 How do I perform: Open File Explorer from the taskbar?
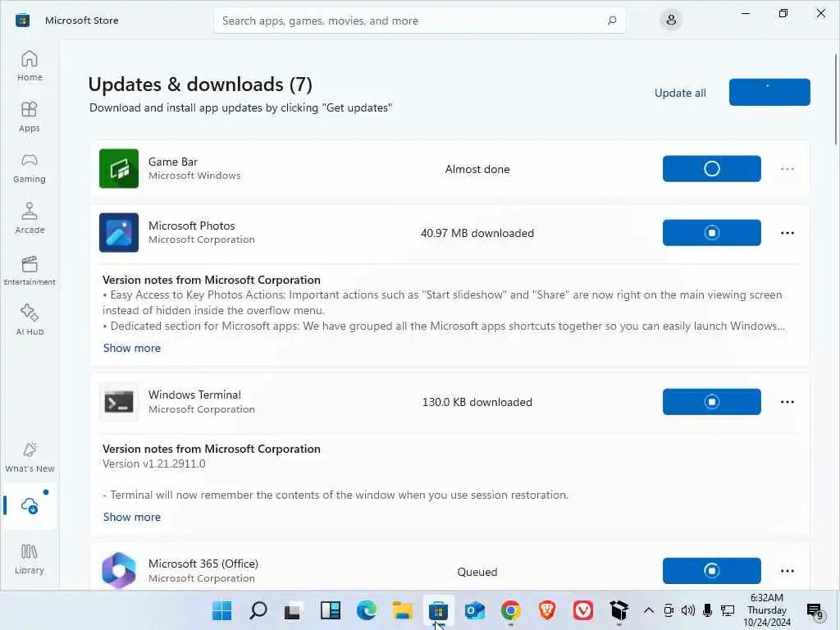point(402,610)
